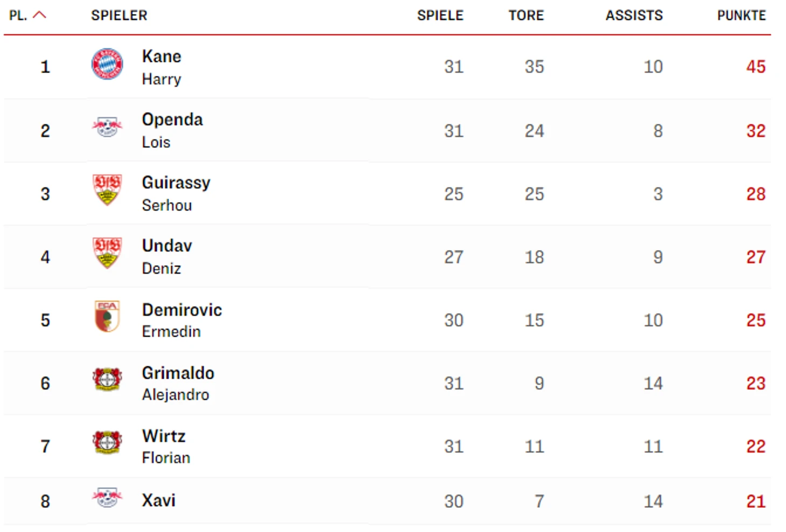Click the VfB Stuttgart crest next to Undav
Image resolution: width=786 pixels, height=532 pixels.
point(107,253)
